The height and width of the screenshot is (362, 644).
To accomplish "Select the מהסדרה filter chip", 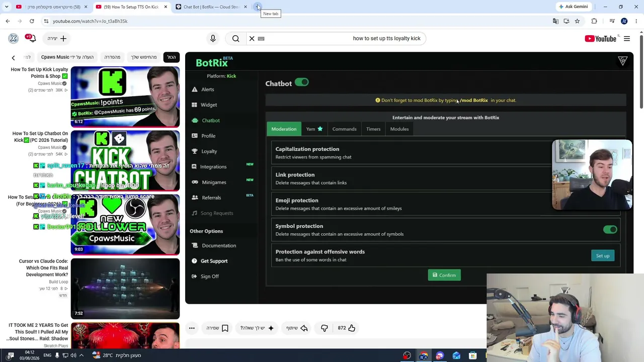I will (x=112, y=57).
